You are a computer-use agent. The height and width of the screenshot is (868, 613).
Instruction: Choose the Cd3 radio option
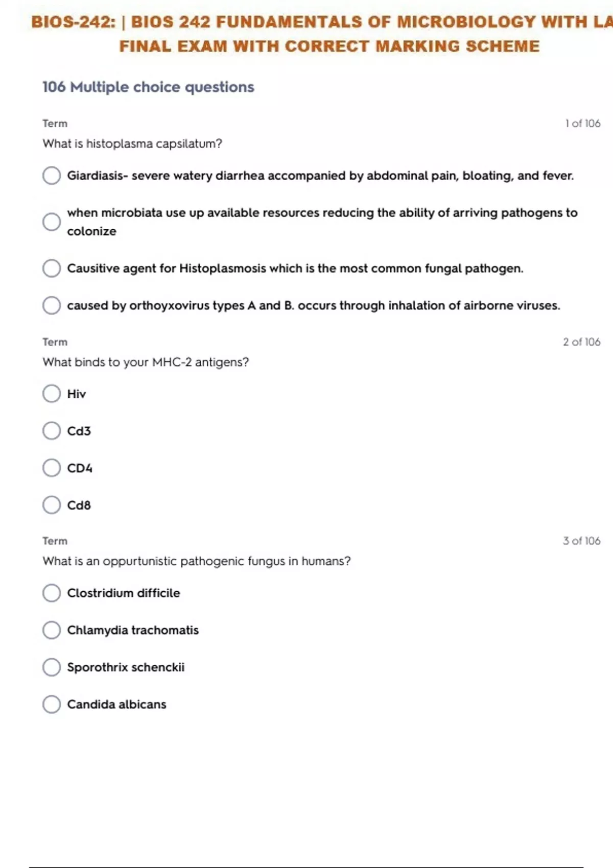click(x=52, y=431)
